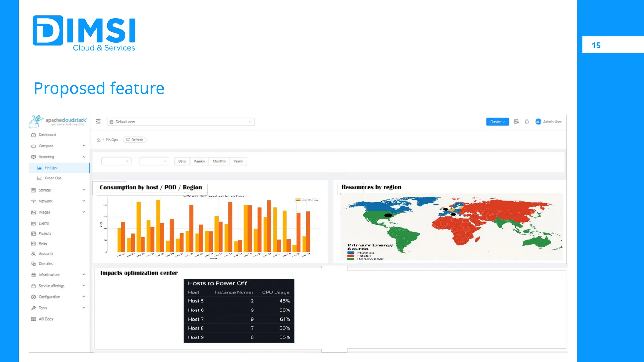Select the Daily period option
This screenshot has width=644, height=362.
[182, 161]
